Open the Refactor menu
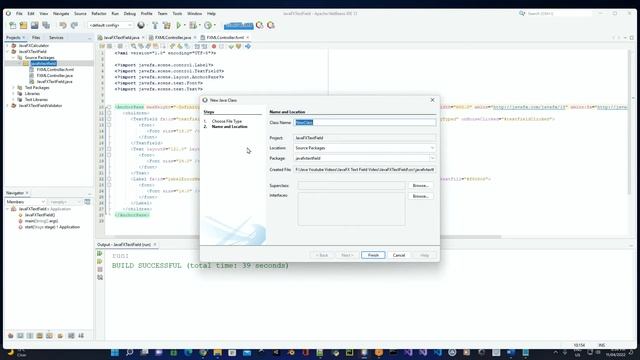 coord(99,13)
